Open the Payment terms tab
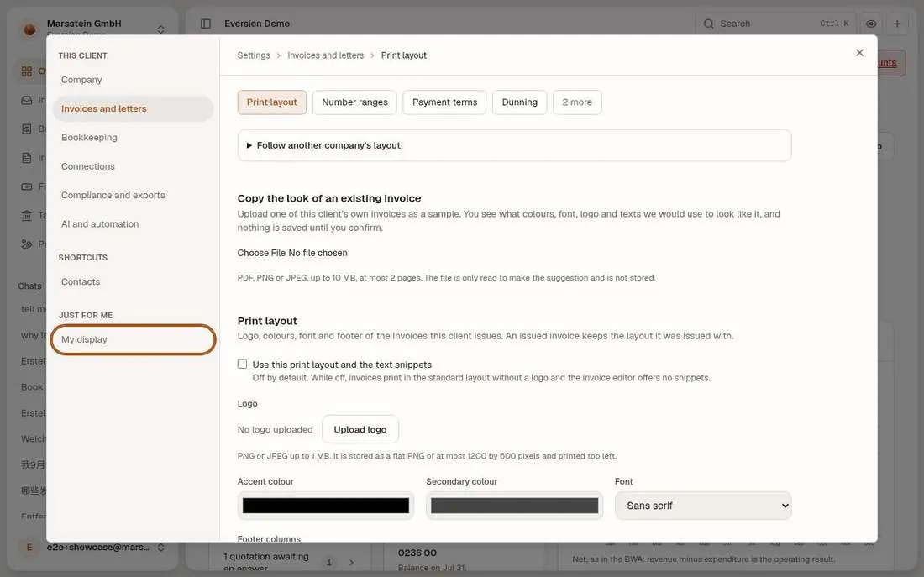 444,102
